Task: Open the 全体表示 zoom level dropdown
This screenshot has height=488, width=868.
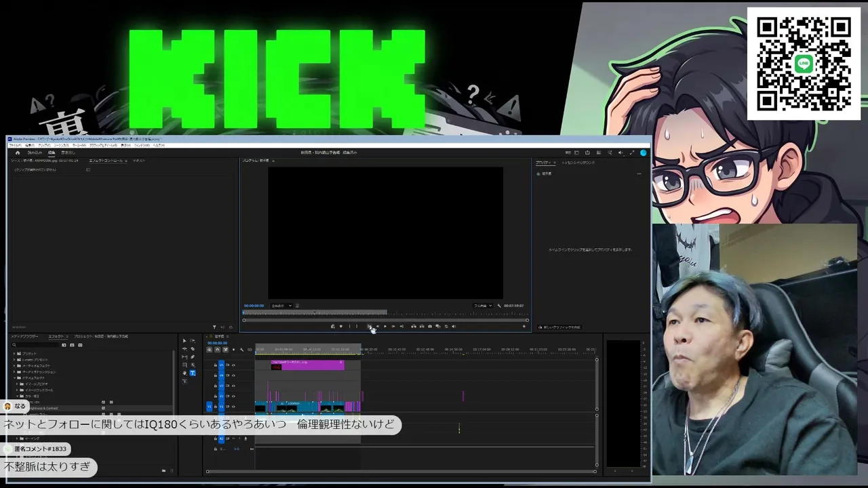Action: coord(281,306)
